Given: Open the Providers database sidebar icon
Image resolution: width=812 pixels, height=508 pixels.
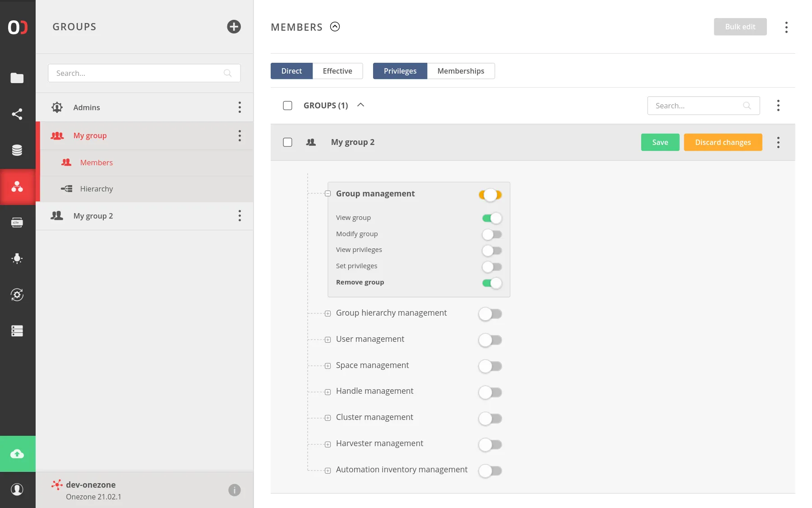Looking at the screenshot, I should [17, 150].
